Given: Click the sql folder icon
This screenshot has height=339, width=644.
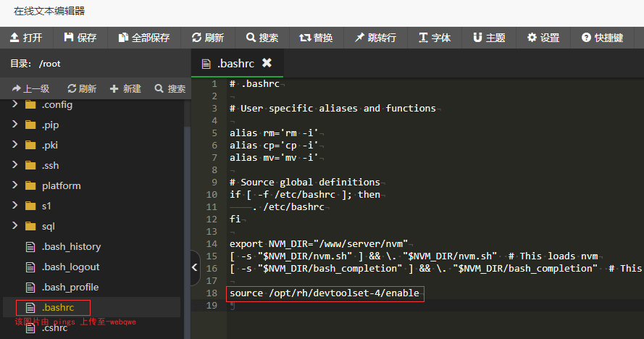Looking at the screenshot, I should pyautogui.click(x=30, y=227).
